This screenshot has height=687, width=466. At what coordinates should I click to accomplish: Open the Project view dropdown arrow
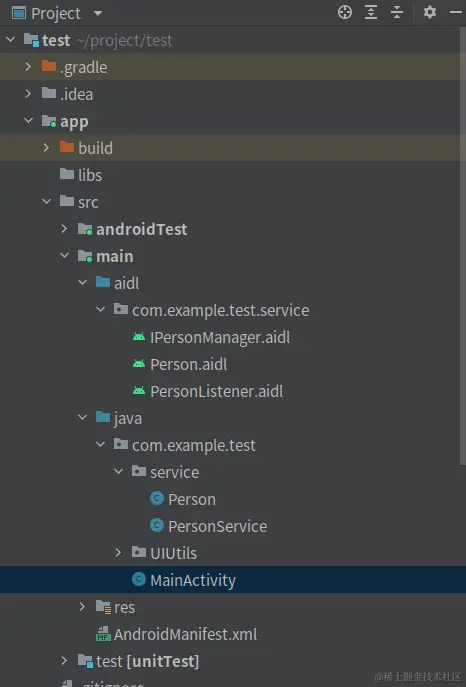98,13
